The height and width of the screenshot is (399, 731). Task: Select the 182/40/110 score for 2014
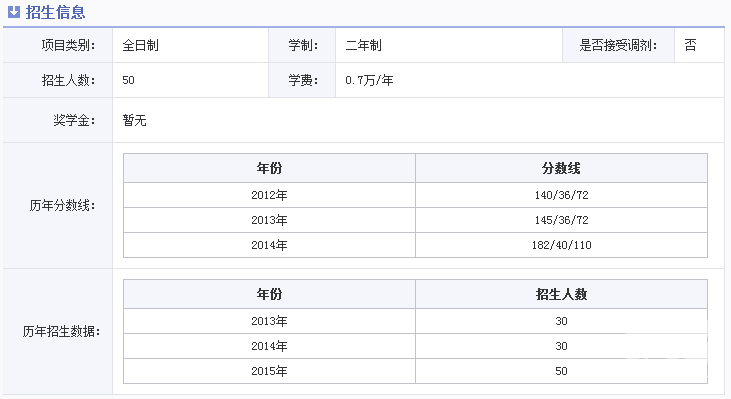(x=561, y=245)
